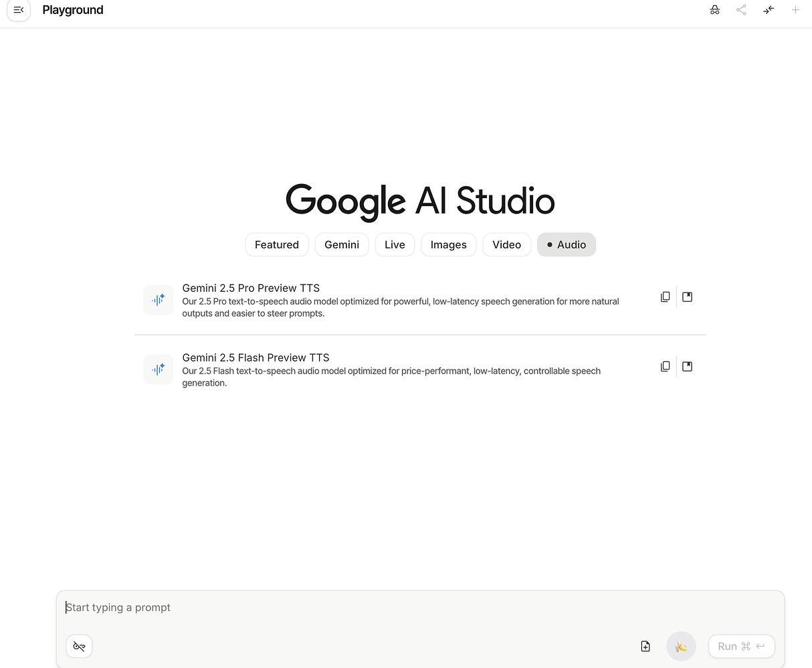
Task: Click the Run button
Action: pyautogui.click(x=741, y=646)
